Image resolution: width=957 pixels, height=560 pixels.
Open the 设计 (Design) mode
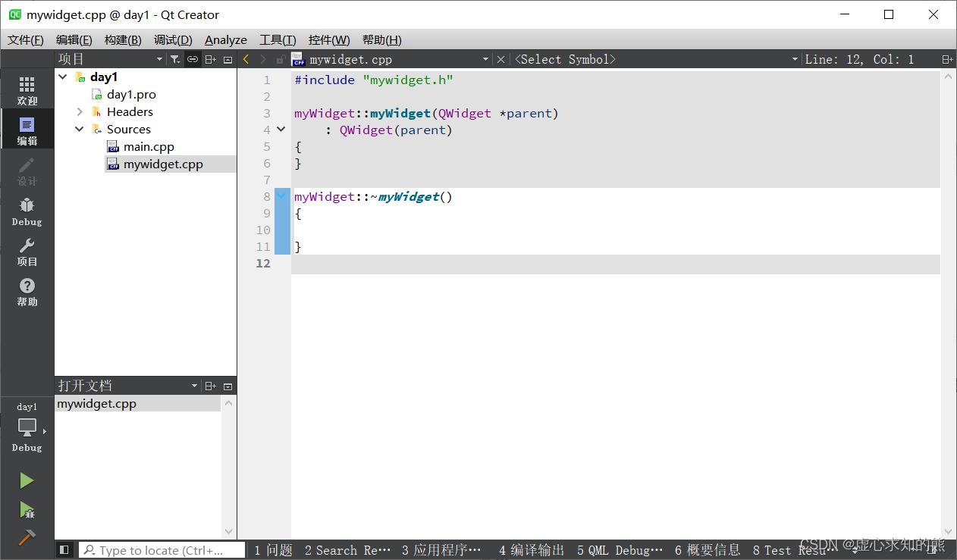(x=27, y=171)
